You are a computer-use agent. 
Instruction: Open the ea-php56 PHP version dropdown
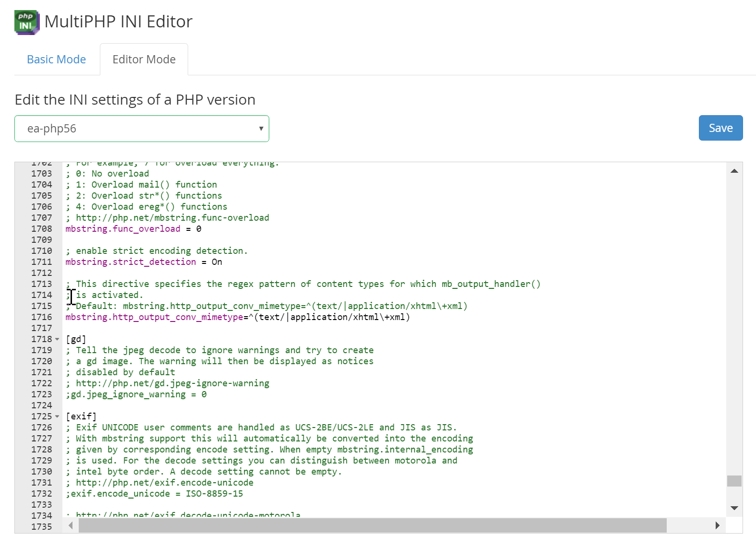(x=142, y=129)
